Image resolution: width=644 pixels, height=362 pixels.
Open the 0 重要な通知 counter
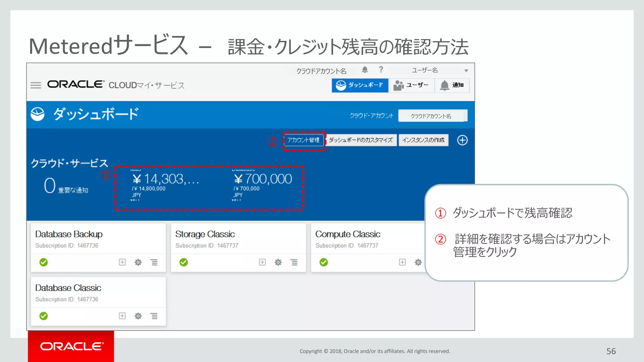pyautogui.click(x=66, y=185)
